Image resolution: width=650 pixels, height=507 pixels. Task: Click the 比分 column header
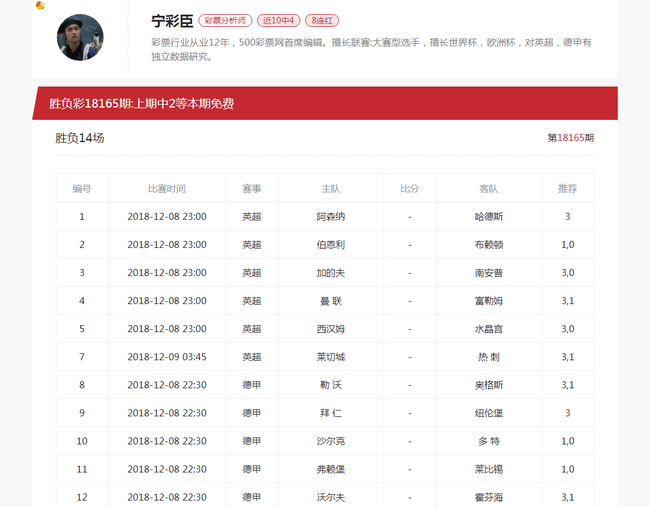tap(410, 189)
